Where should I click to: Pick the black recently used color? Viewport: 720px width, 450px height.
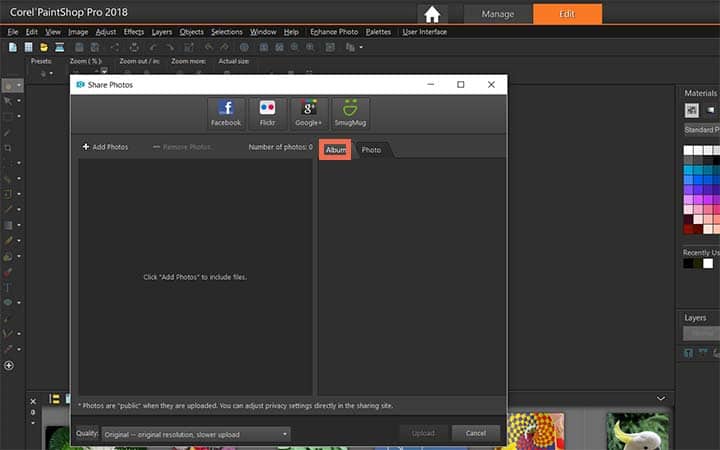[x=688, y=264]
